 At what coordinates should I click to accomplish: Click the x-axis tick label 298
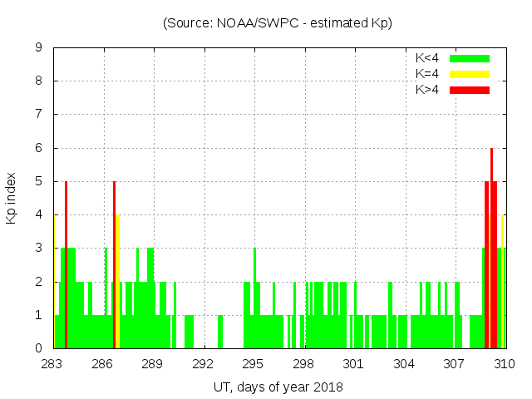pyautogui.click(x=303, y=364)
